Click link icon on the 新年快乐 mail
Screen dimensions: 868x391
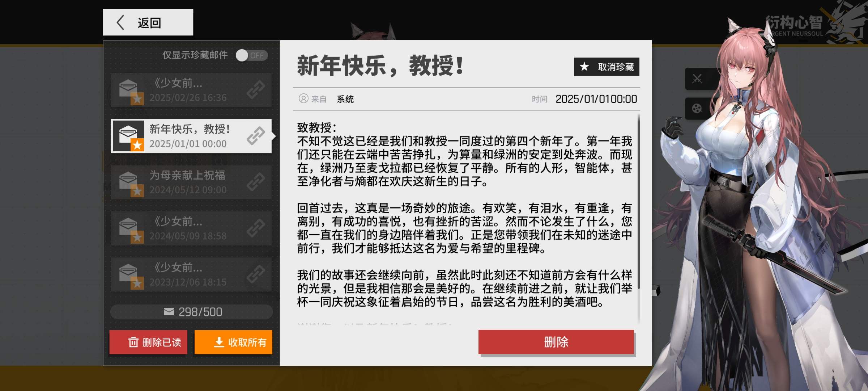click(256, 136)
